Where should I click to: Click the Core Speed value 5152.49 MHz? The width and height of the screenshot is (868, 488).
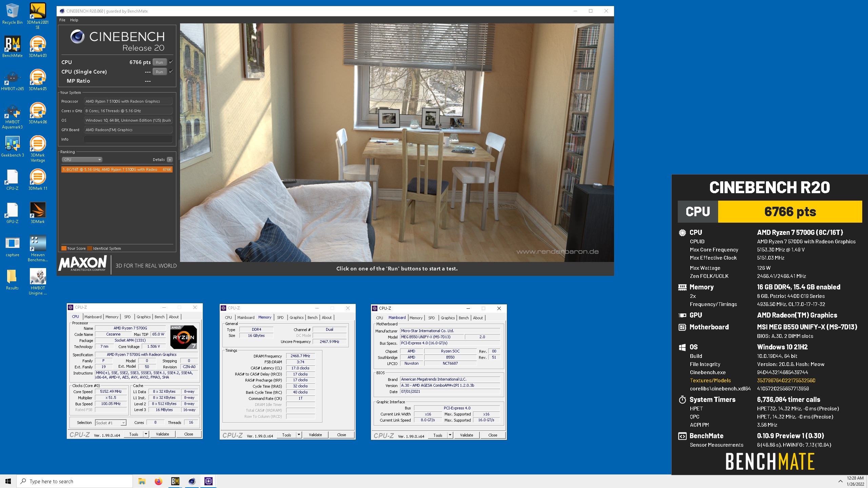(111, 391)
